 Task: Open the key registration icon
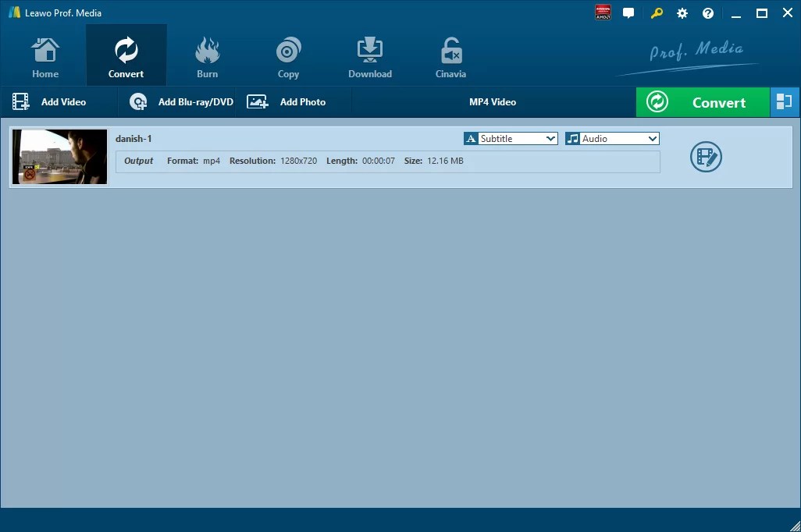[655, 12]
